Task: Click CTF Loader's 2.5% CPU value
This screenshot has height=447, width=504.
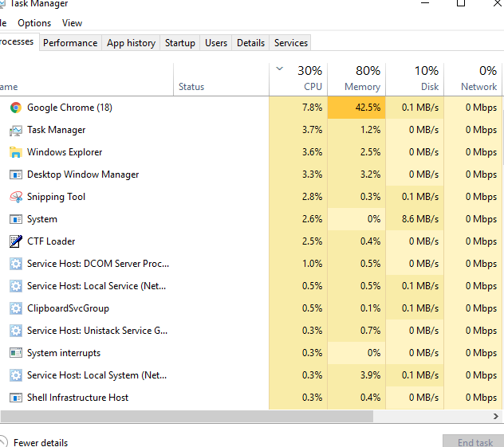Action: tap(312, 241)
